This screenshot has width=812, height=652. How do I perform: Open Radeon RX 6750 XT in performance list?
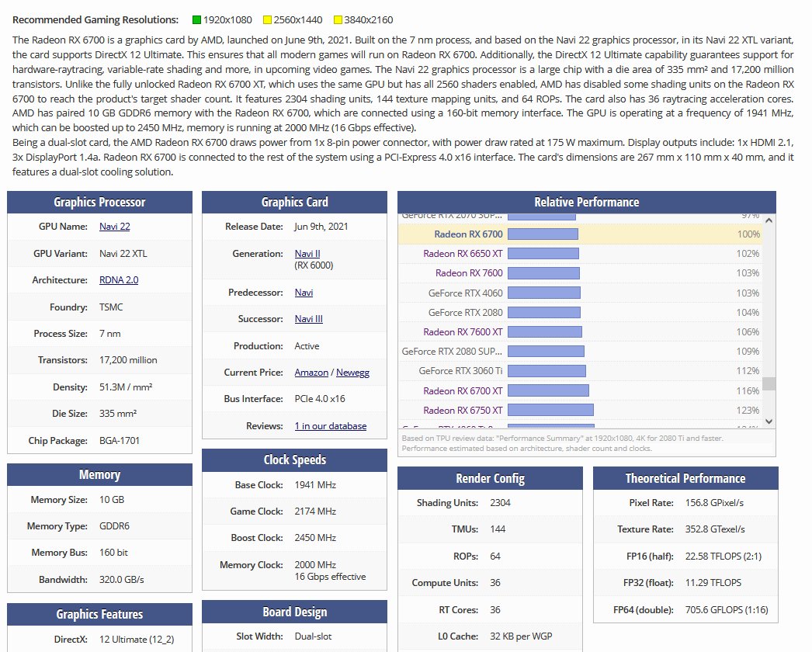[x=463, y=410]
